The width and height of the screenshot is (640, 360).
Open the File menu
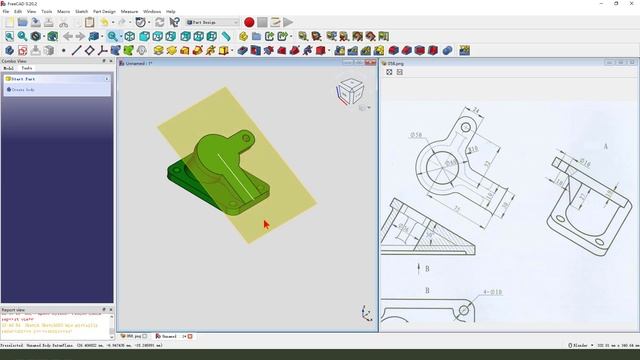pyautogui.click(x=6, y=11)
